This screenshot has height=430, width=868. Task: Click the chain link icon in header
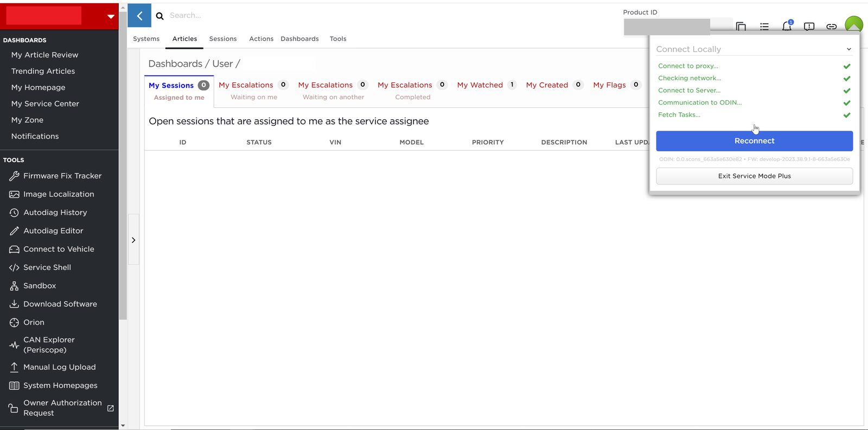tap(831, 26)
